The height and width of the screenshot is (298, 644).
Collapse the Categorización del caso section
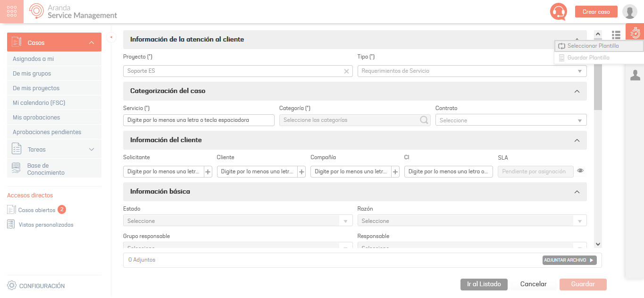[x=577, y=91]
